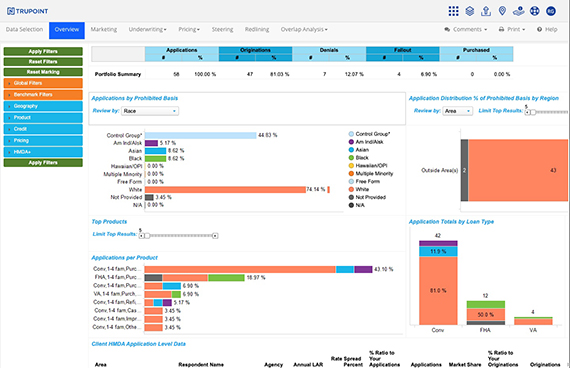Screen dimensions: 570x368
Task: Toggle Multiple Minority legend marker
Action: (351, 173)
